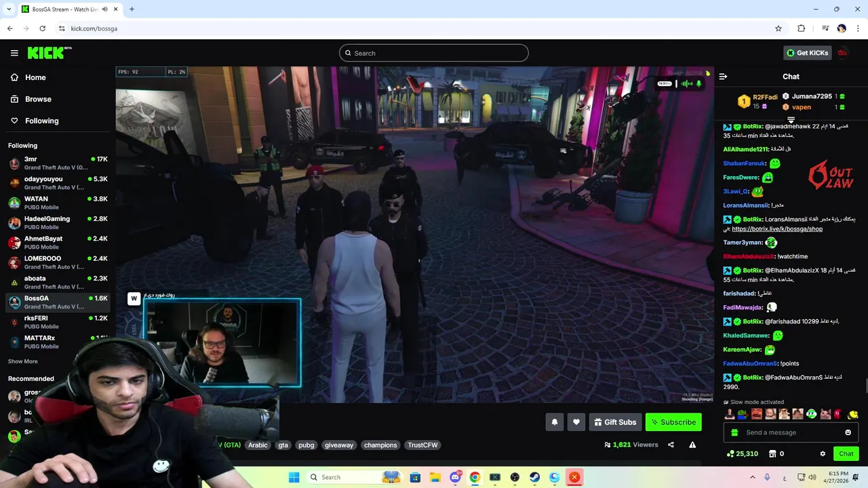Open rksFERI channel in sidebar
Viewport: 868px width, 488px height.
[58, 322]
